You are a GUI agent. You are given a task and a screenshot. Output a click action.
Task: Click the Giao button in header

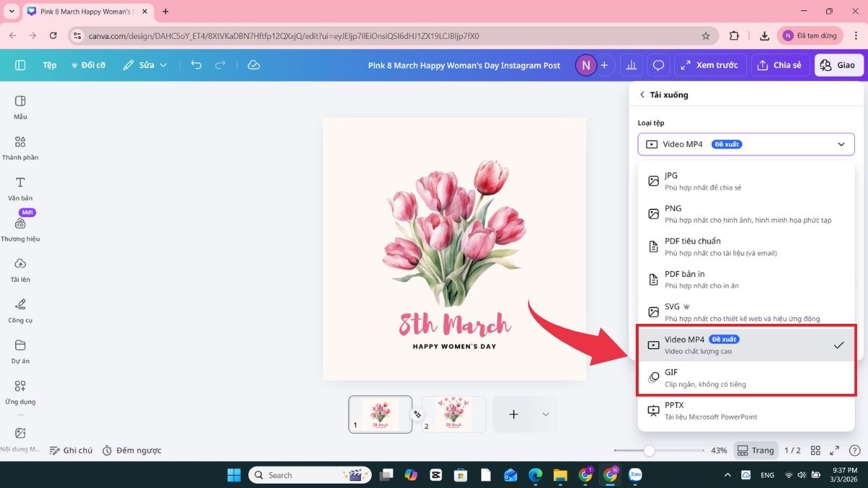838,65
